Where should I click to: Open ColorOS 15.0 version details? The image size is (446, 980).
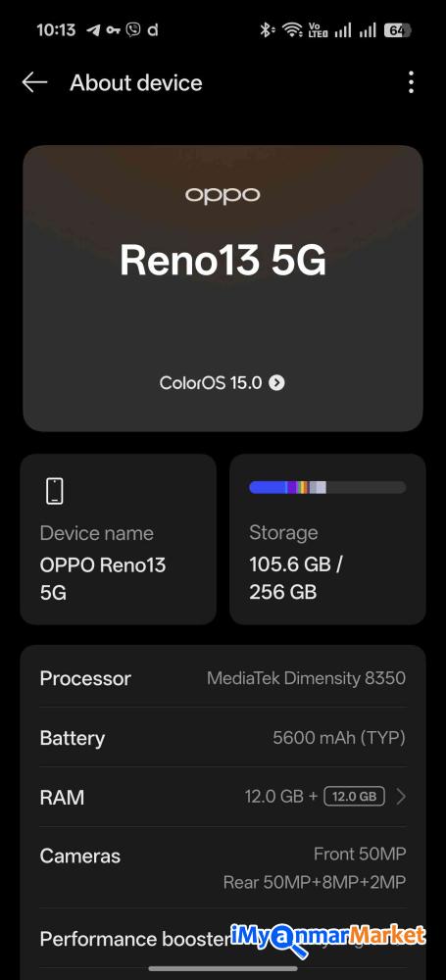pos(223,382)
